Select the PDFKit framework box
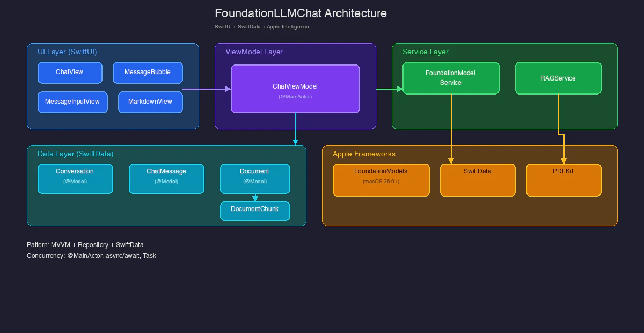This screenshot has height=333, width=644. (x=563, y=180)
